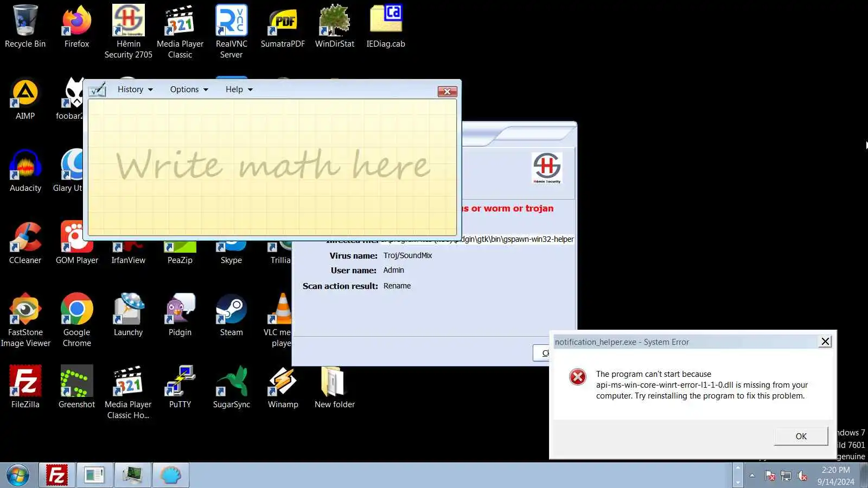Switch to FileZilla on the taskbar
The width and height of the screenshot is (868, 488).
click(x=56, y=476)
